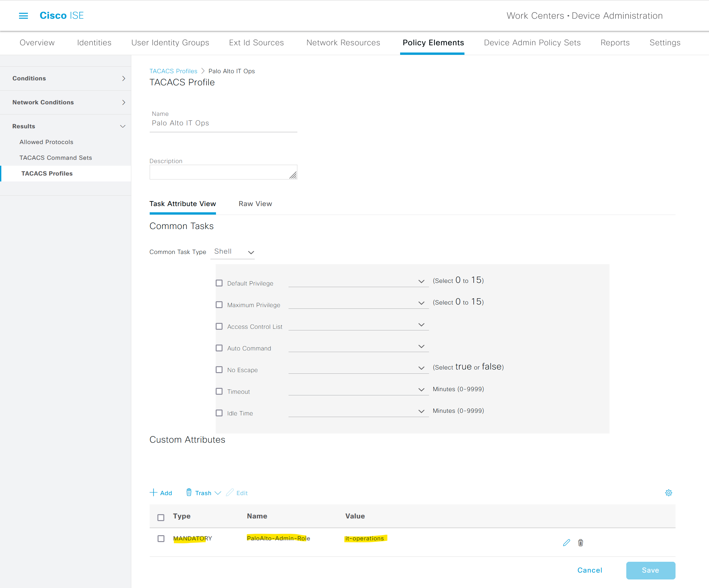Click the Save button
709x588 pixels.
tap(651, 570)
